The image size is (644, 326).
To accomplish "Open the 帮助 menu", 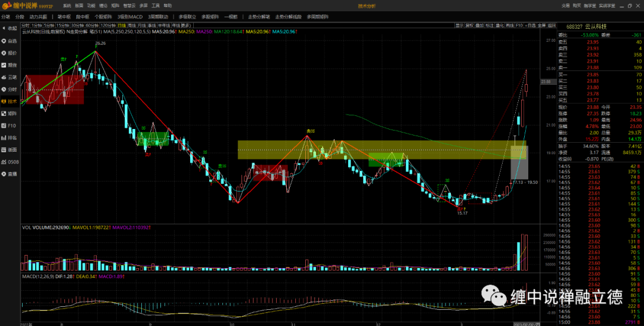I will point(168,6).
